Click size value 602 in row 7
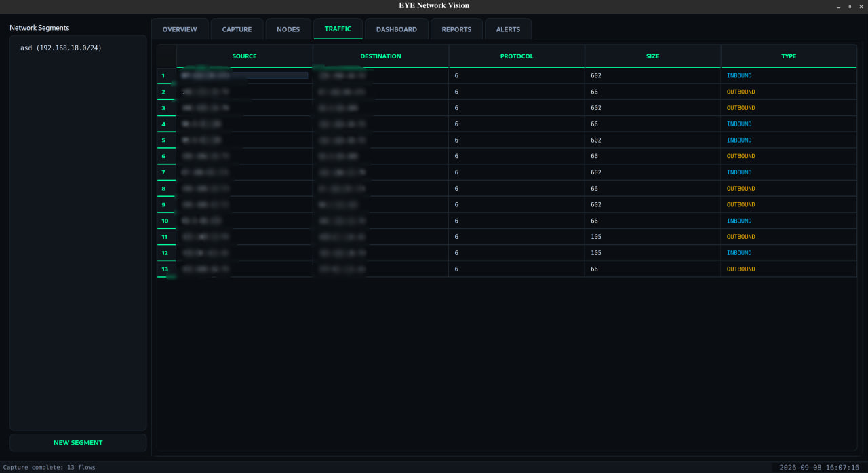 pyautogui.click(x=596, y=172)
